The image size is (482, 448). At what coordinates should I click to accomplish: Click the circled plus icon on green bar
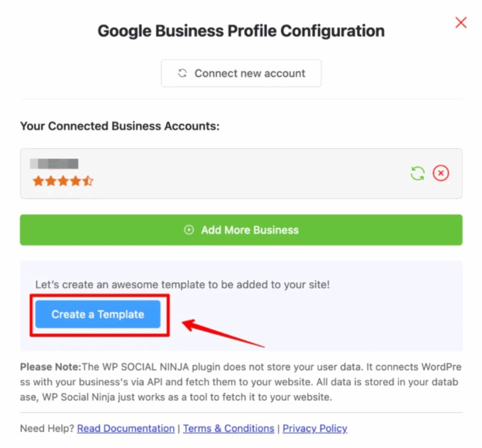[189, 230]
